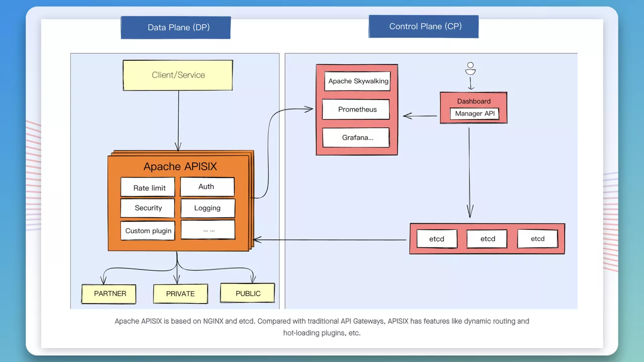Click the Grafana... box

[356, 137]
